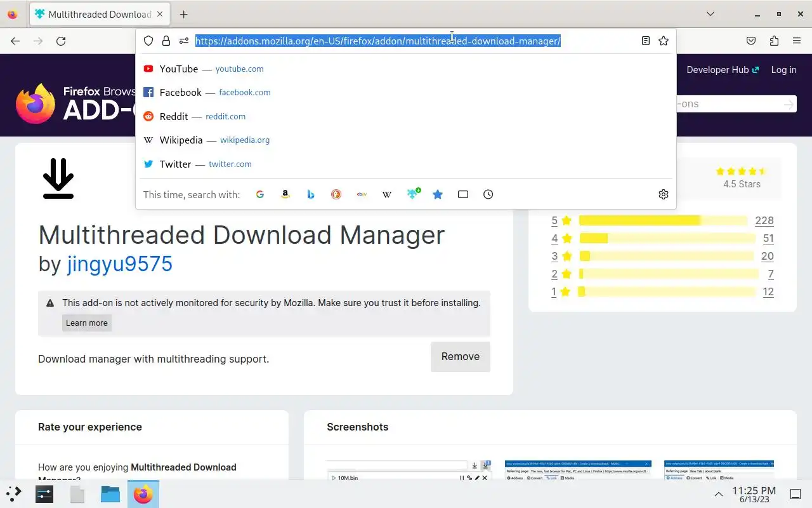Viewport: 812px width, 508px height.
Task: Open file manager folder in taskbar
Action: pyautogui.click(x=110, y=493)
